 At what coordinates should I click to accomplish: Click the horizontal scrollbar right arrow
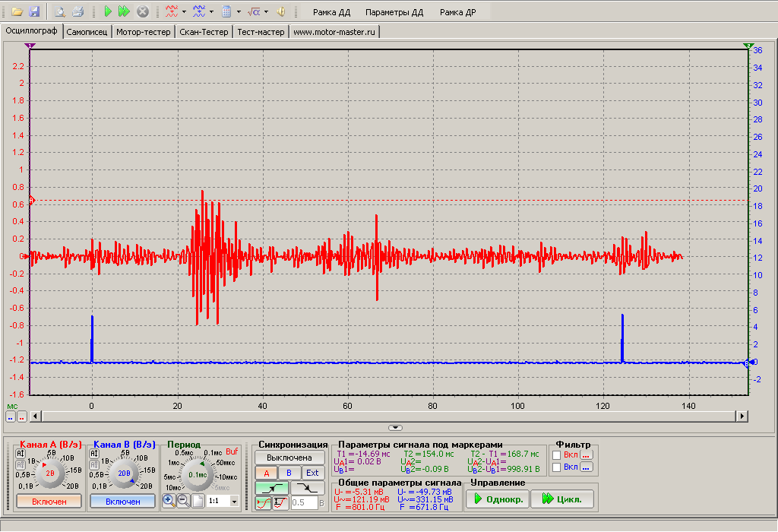tap(742, 416)
